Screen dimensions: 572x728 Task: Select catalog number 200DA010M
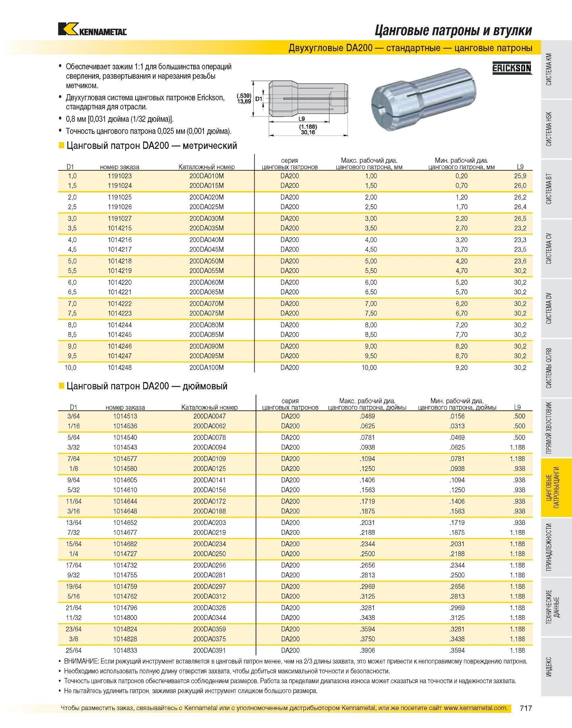click(206, 176)
